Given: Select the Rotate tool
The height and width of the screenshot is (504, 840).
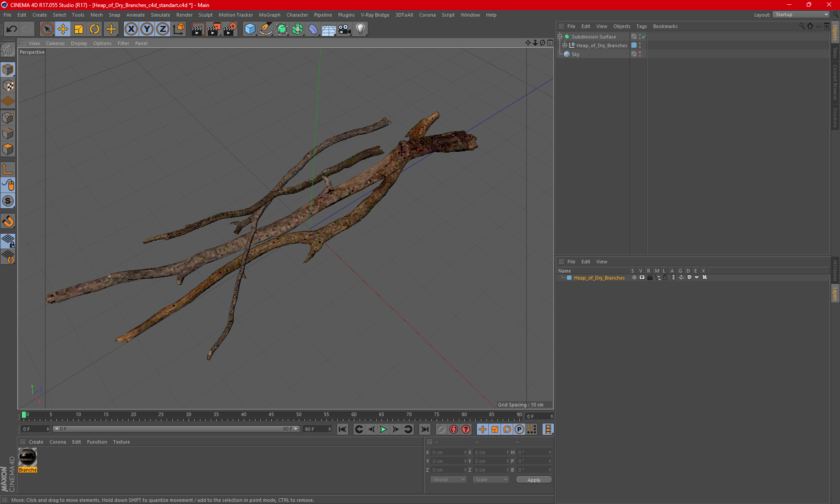Looking at the screenshot, I should 94,29.
